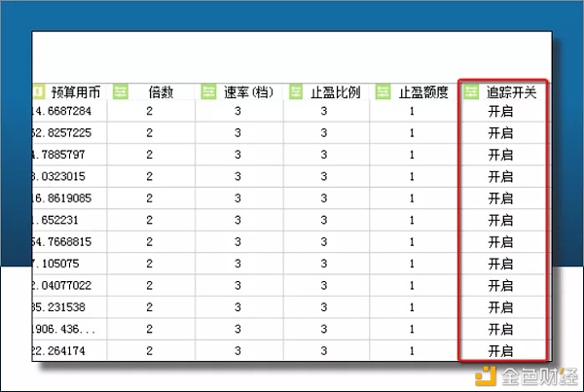Click the filter icon beside 止盈比例 header

point(295,91)
